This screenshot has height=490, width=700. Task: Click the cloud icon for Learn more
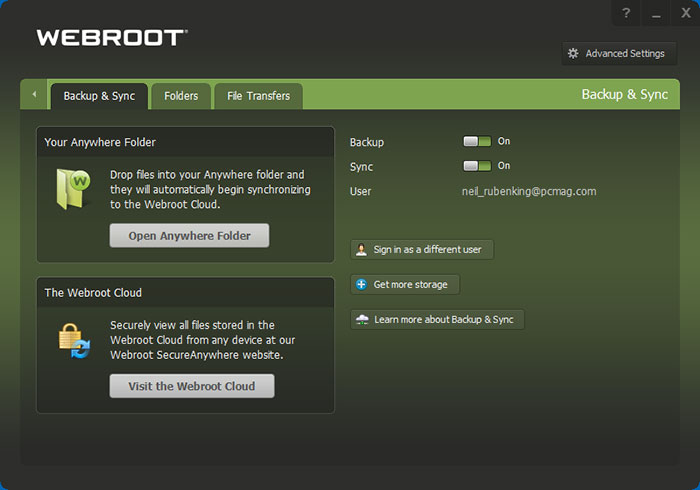[361, 320]
